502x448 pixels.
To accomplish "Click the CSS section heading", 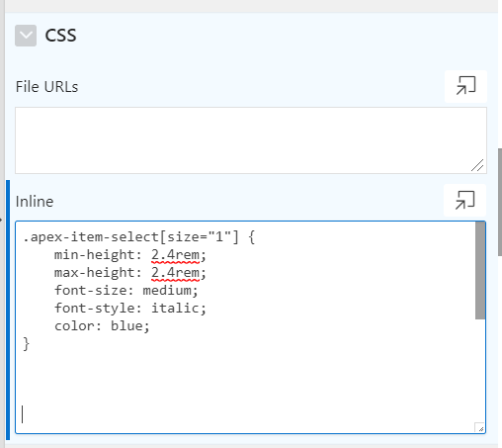I will click(x=60, y=36).
